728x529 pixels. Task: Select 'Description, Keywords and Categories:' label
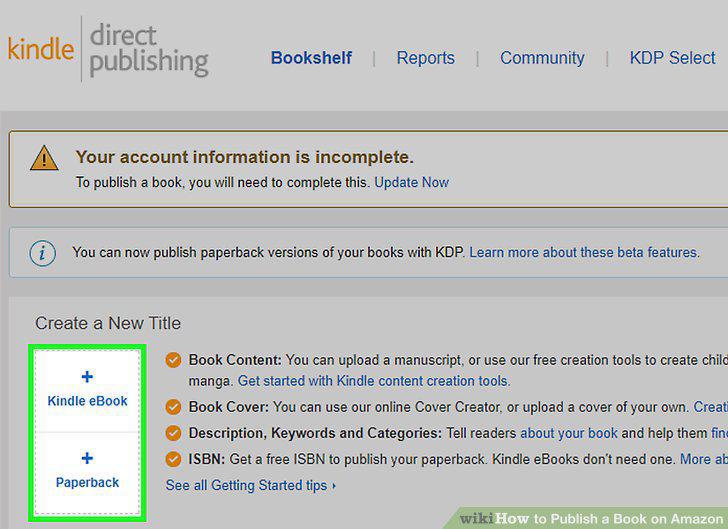tap(315, 433)
